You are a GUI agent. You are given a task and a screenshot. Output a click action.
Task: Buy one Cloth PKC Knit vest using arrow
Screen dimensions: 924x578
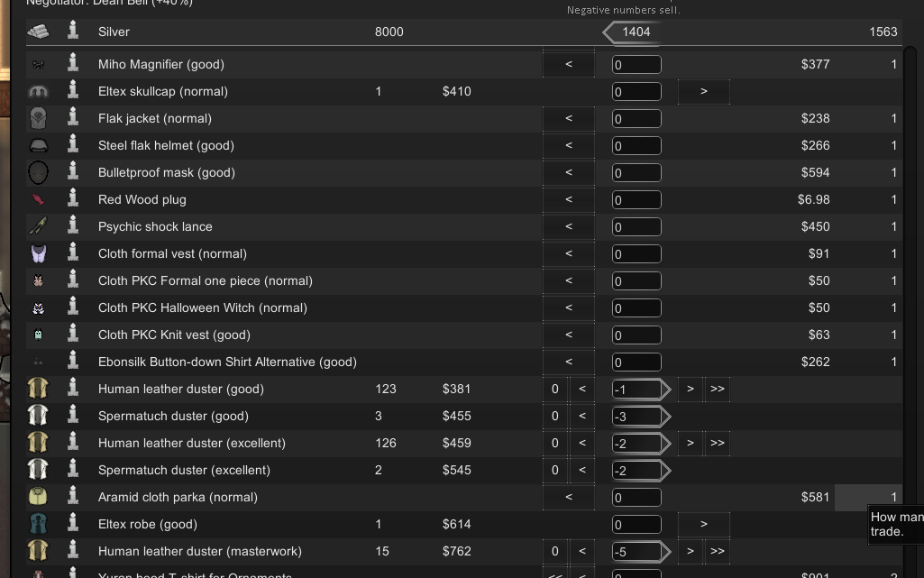(x=569, y=335)
